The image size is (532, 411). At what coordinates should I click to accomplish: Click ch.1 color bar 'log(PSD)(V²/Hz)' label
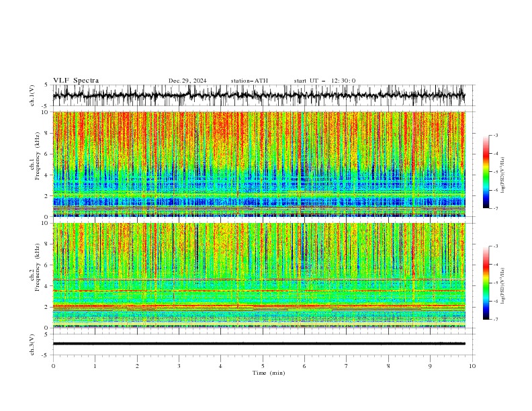(x=502, y=175)
